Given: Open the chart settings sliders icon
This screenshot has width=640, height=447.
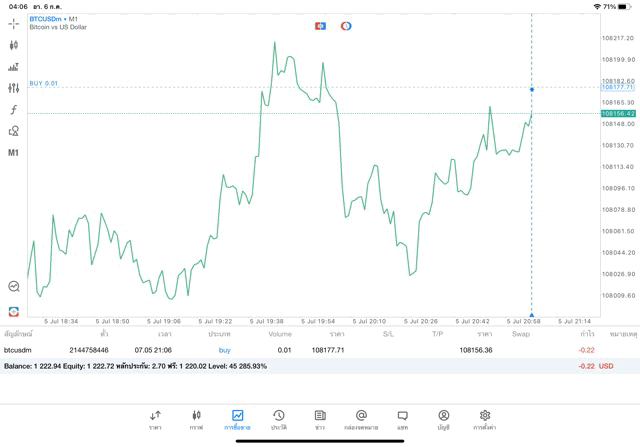Looking at the screenshot, I should 14,88.
